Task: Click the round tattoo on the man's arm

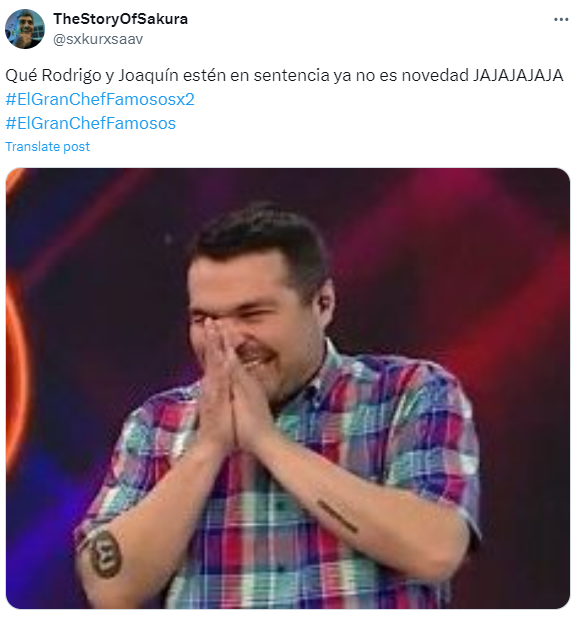Action: 105,553
